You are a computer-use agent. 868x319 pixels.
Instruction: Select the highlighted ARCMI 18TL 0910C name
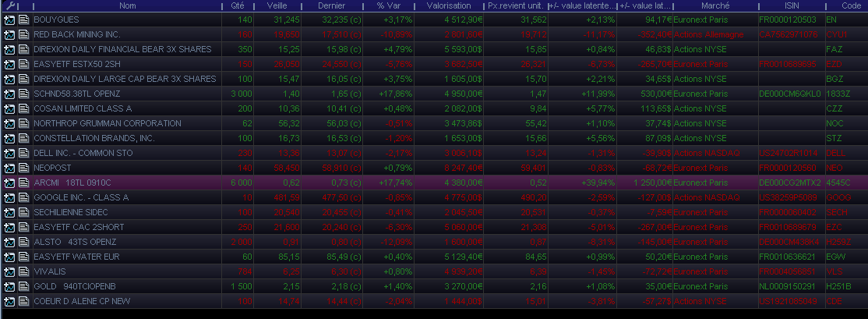[x=72, y=183]
